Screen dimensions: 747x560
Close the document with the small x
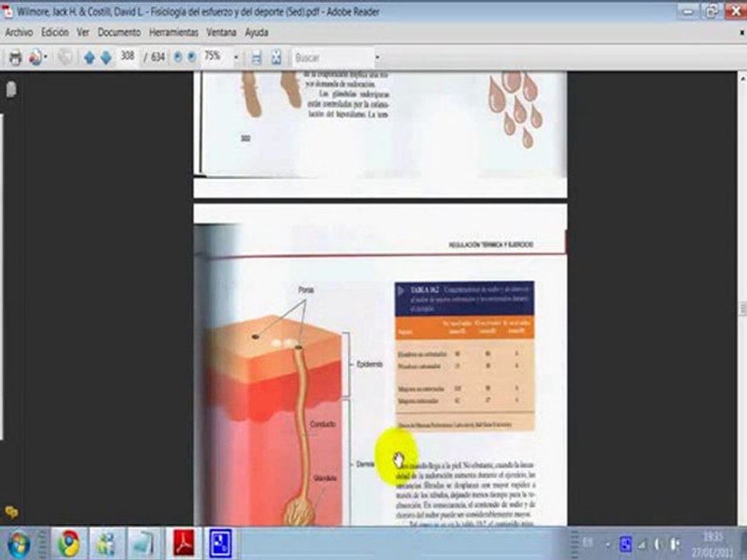(742, 33)
